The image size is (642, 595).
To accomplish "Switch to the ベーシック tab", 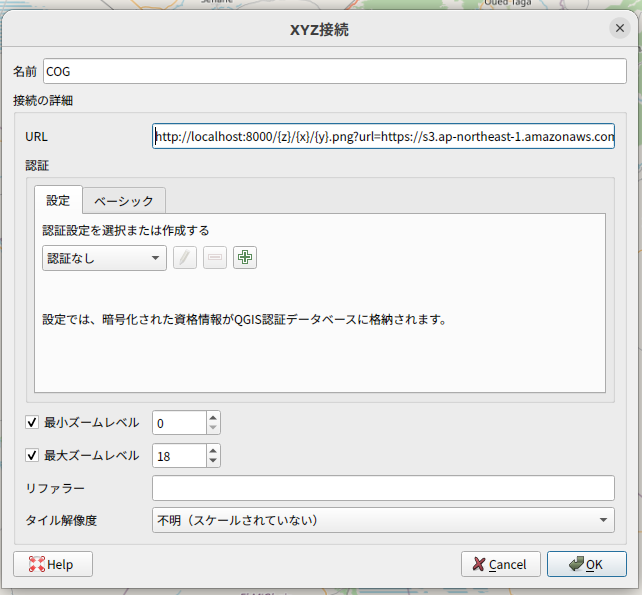I will (x=124, y=201).
